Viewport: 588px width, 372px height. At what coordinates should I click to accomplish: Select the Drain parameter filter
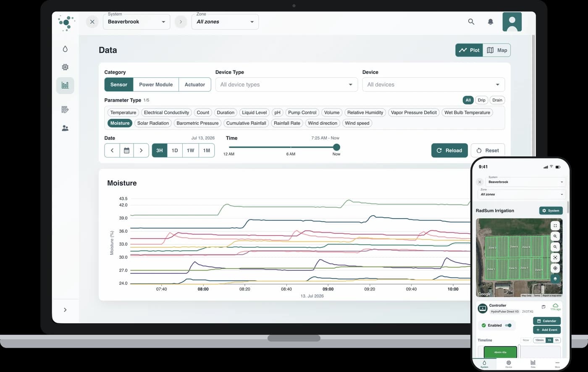(x=497, y=100)
